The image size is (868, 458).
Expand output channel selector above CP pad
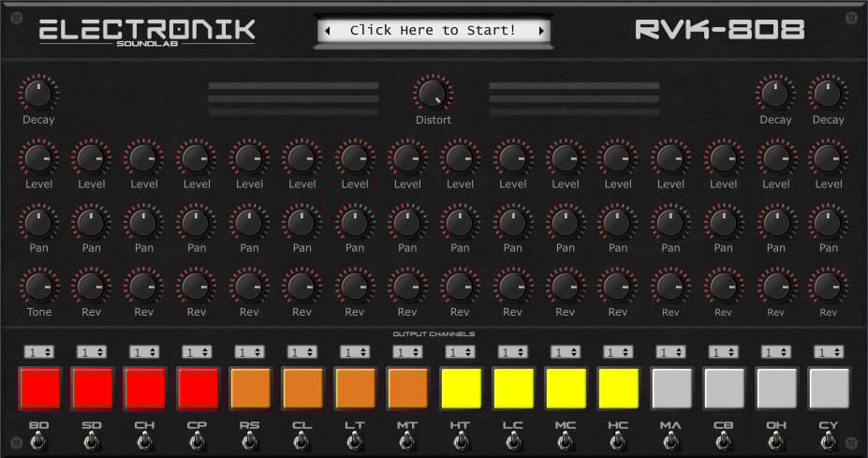[197, 352]
